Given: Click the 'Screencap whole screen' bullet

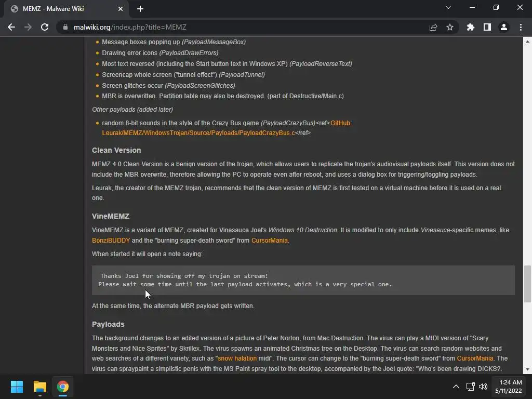Looking at the screenshot, I should click(x=183, y=75).
